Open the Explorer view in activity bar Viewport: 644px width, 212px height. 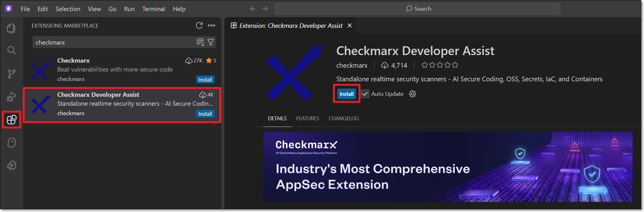coord(11,28)
